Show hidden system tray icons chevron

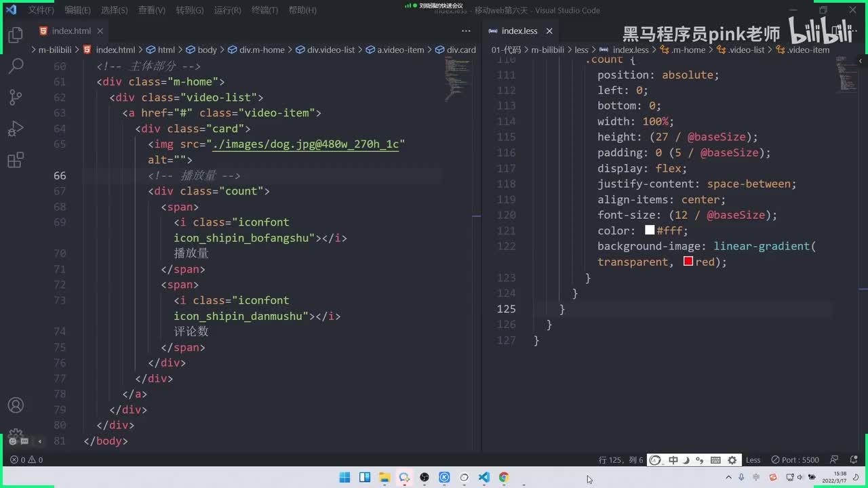[x=729, y=477]
